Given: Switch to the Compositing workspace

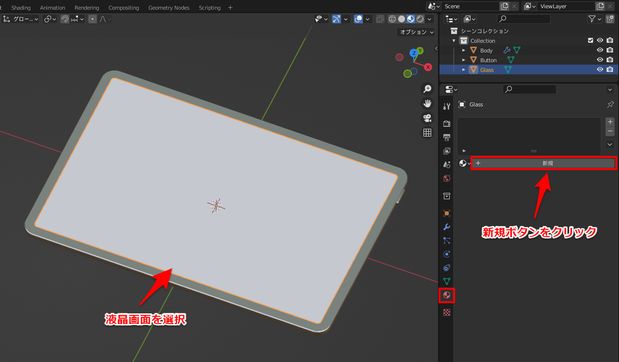Looking at the screenshot, I should [124, 8].
